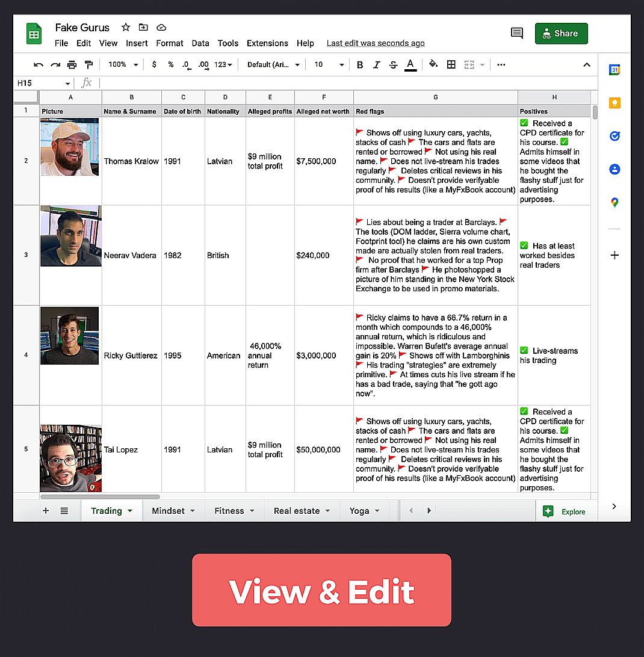
Task: Format as currency with dollar icon
Action: click(154, 64)
